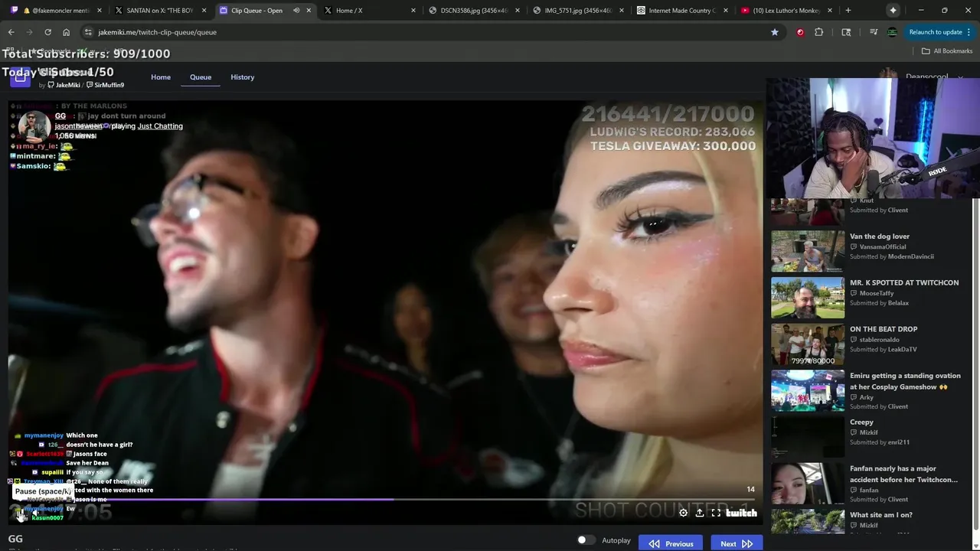The height and width of the screenshot is (551, 980).
Task: Open the browser three-dot menu
Action: click(969, 32)
